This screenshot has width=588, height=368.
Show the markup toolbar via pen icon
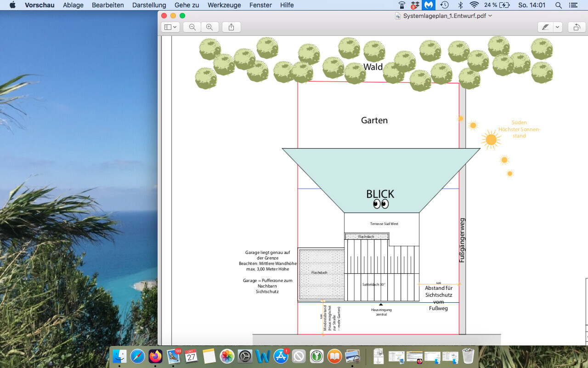pos(545,27)
